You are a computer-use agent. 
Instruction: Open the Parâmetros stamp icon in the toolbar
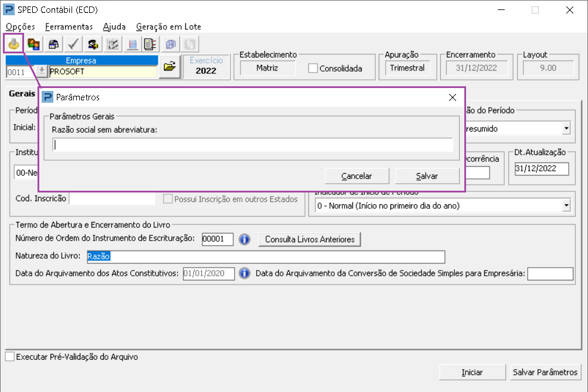[x=14, y=44]
